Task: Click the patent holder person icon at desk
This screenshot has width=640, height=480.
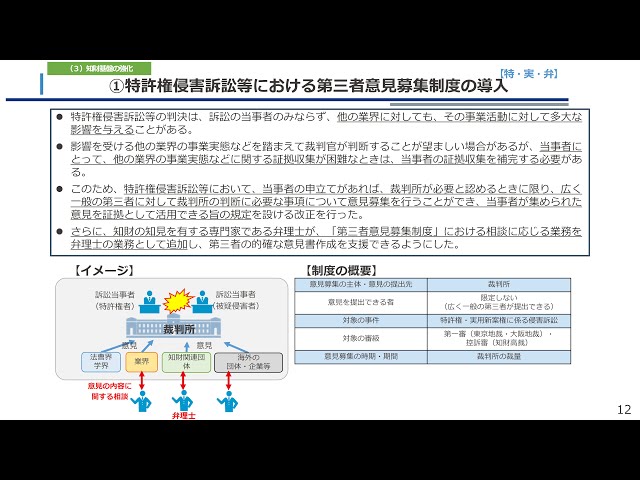Action: tap(149, 302)
